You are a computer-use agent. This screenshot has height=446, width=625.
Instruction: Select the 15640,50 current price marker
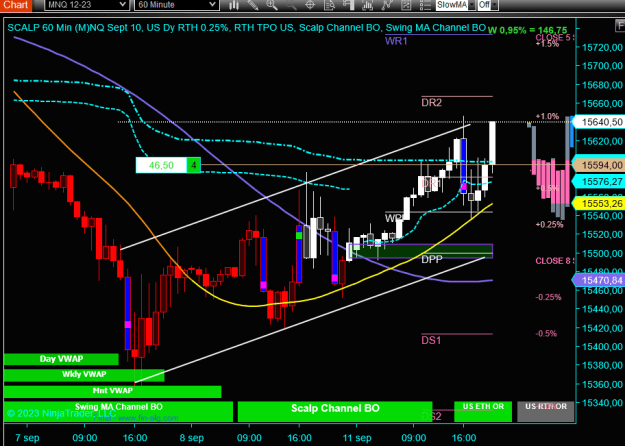point(599,122)
